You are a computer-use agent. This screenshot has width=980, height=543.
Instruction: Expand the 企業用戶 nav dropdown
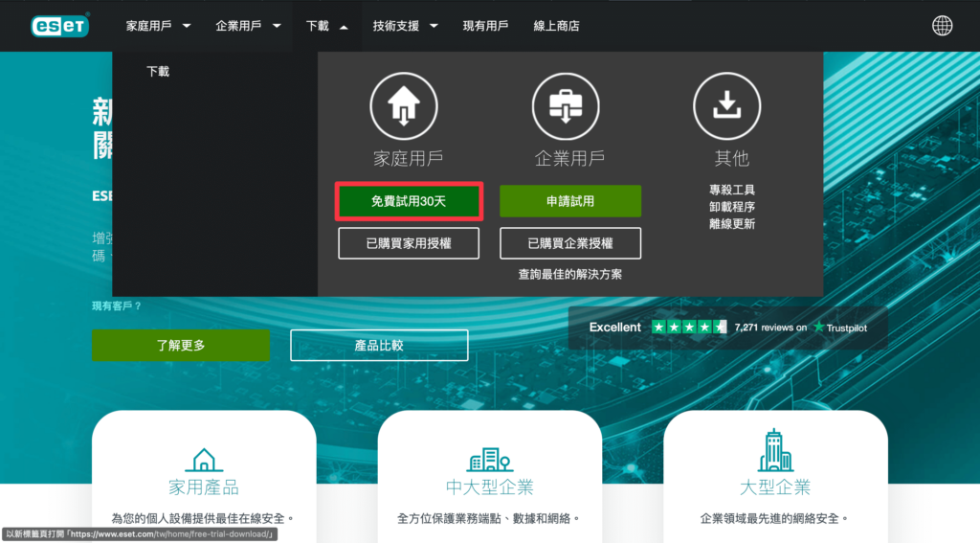[248, 26]
